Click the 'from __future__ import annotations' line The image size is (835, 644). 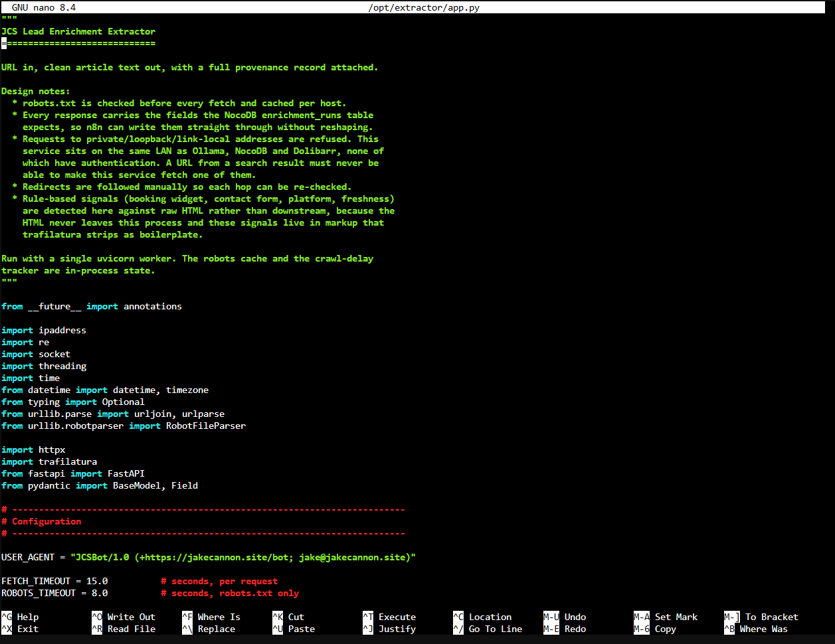pos(92,306)
